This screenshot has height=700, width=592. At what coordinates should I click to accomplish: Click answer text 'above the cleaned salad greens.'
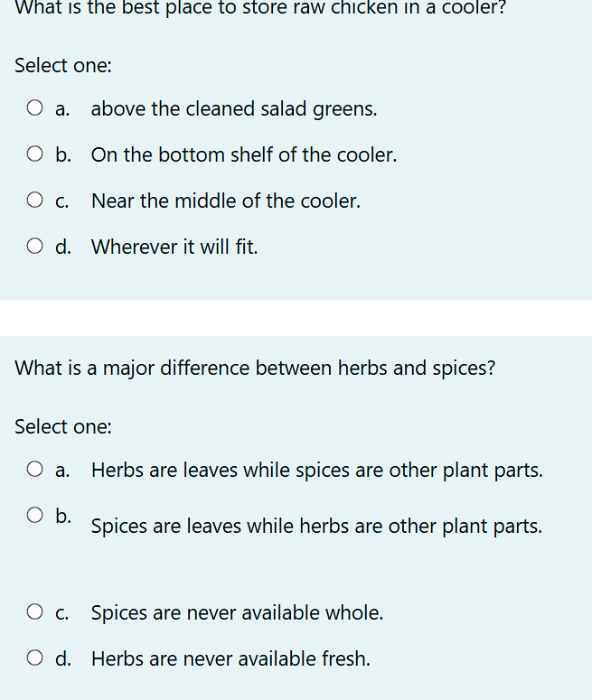(234, 109)
